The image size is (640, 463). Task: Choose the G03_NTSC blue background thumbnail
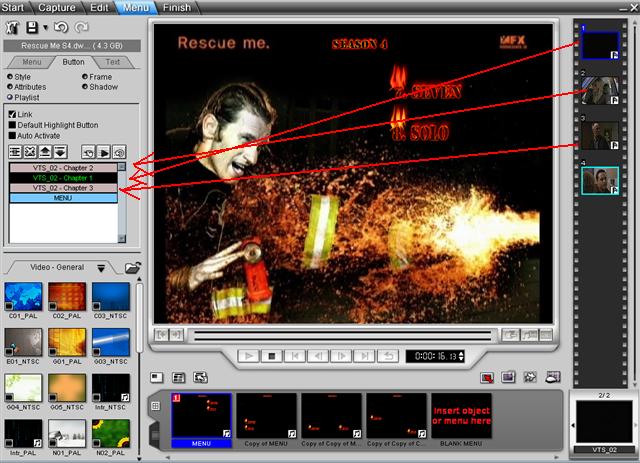pos(111,343)
